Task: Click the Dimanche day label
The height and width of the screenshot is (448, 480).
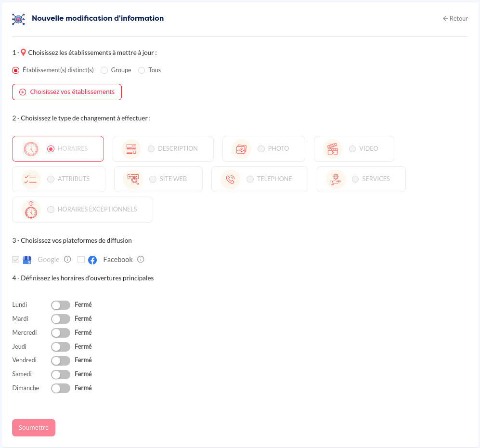Action: click(26, 388)
